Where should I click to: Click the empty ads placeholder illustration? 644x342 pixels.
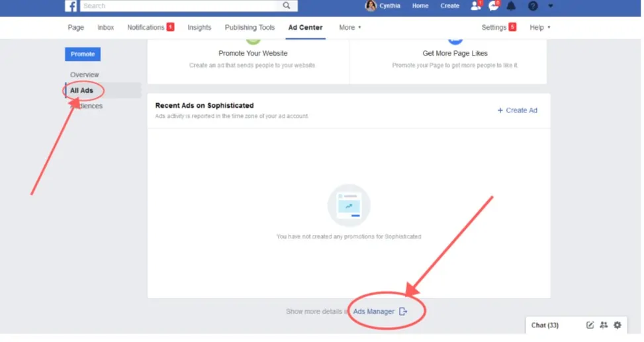[349, 205]
